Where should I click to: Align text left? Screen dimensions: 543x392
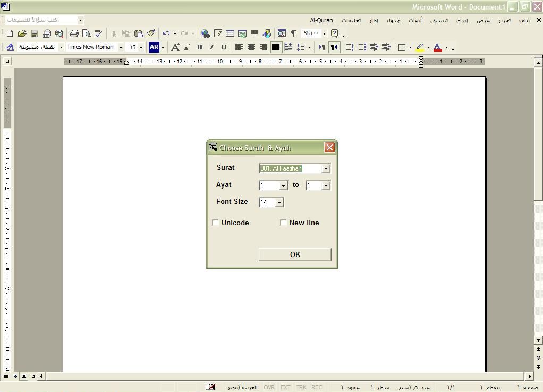(239, 47)
